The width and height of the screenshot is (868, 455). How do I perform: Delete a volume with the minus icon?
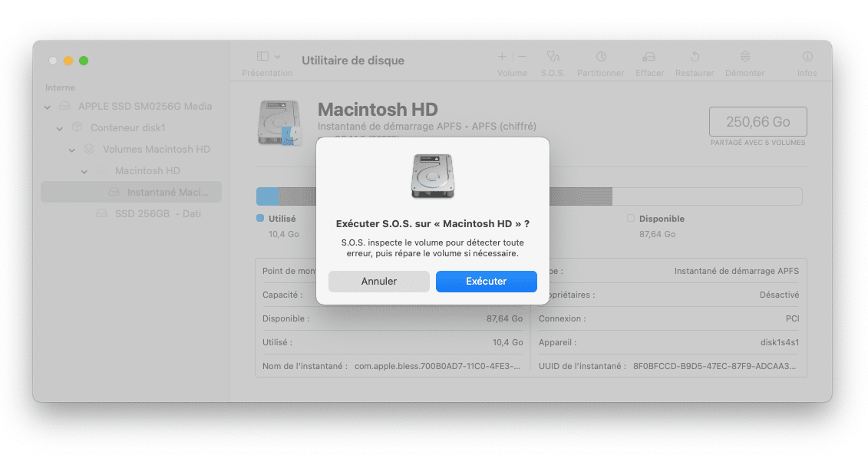522,57
